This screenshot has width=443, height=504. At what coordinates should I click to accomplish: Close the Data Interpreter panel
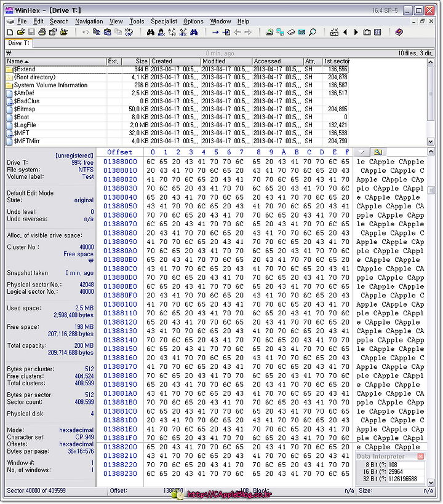pos(420,457)
